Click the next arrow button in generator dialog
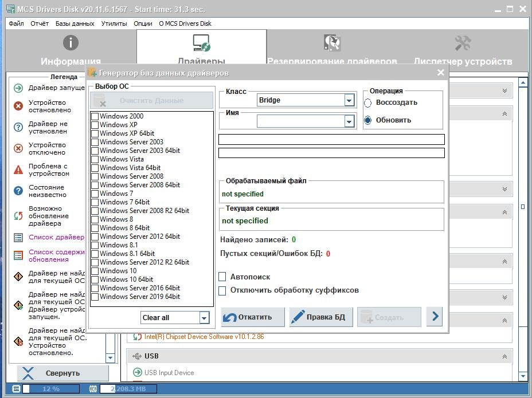 (435, 317)
